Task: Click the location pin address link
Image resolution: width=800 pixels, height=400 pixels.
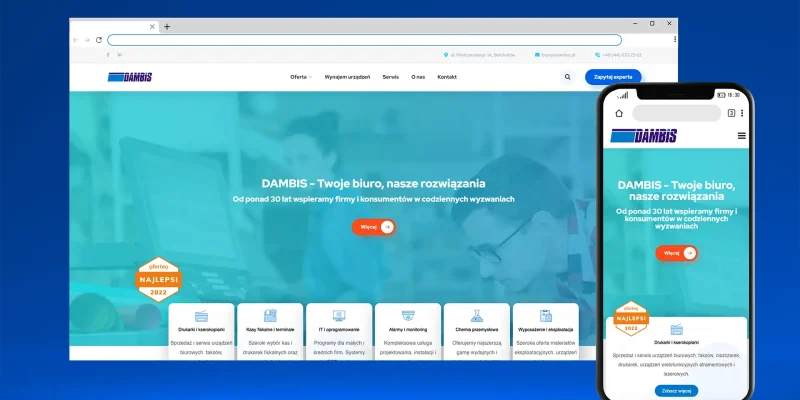Action: 479,55
